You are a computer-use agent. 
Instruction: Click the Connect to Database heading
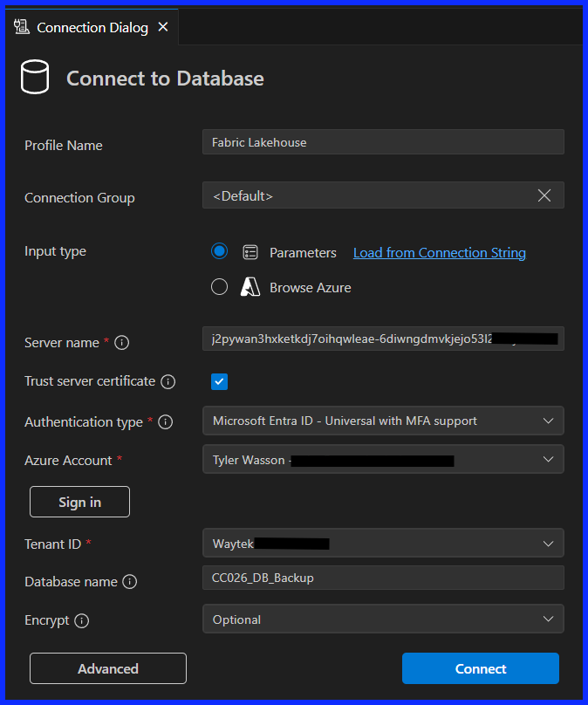tap(165, 79)
